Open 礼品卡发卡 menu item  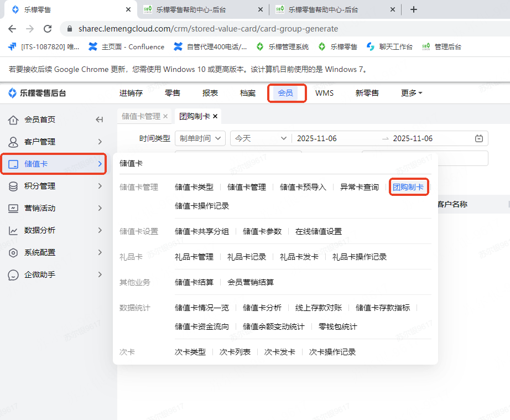click(x=299, y=257)
